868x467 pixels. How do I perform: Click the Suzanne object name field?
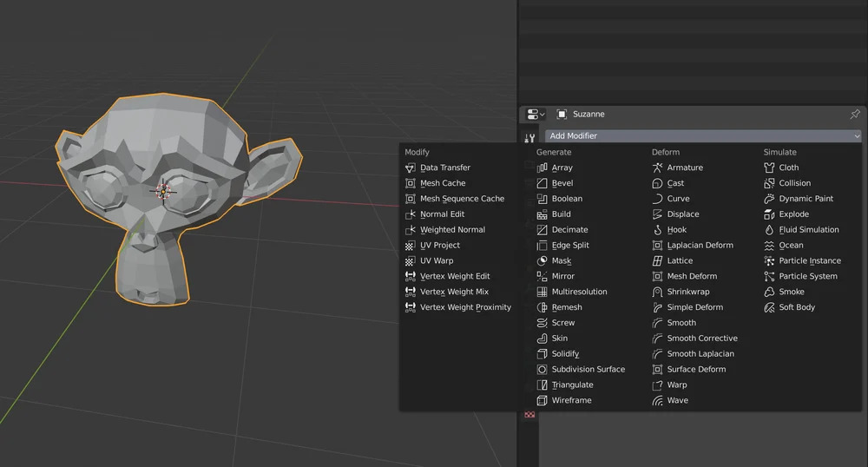pos(589,115)
